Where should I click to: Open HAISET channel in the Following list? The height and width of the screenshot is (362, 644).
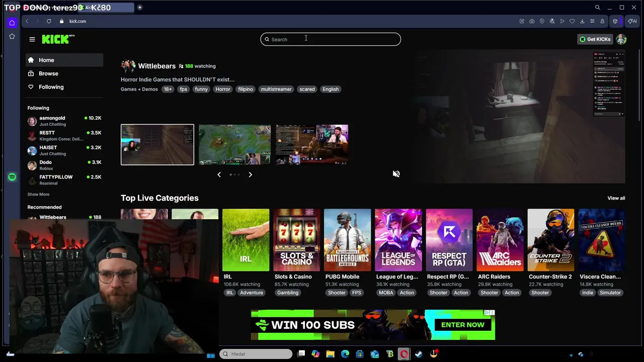click(64, 150)
